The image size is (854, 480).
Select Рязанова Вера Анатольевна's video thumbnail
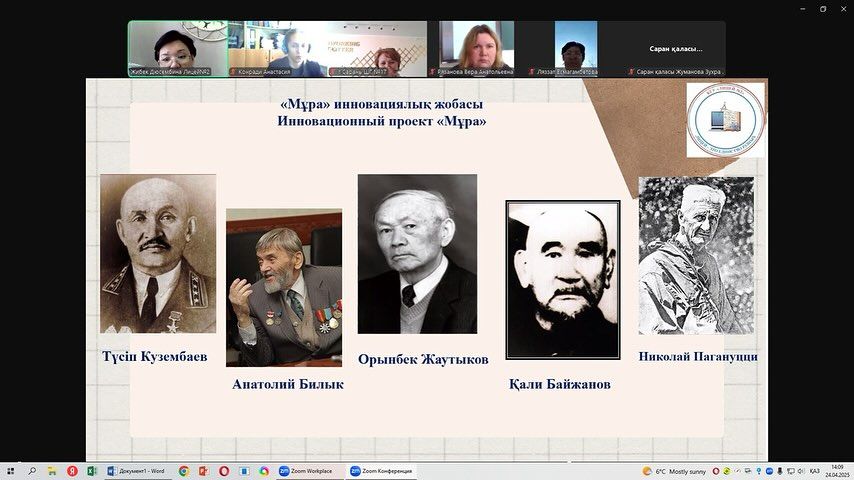(x=477, y=48)
